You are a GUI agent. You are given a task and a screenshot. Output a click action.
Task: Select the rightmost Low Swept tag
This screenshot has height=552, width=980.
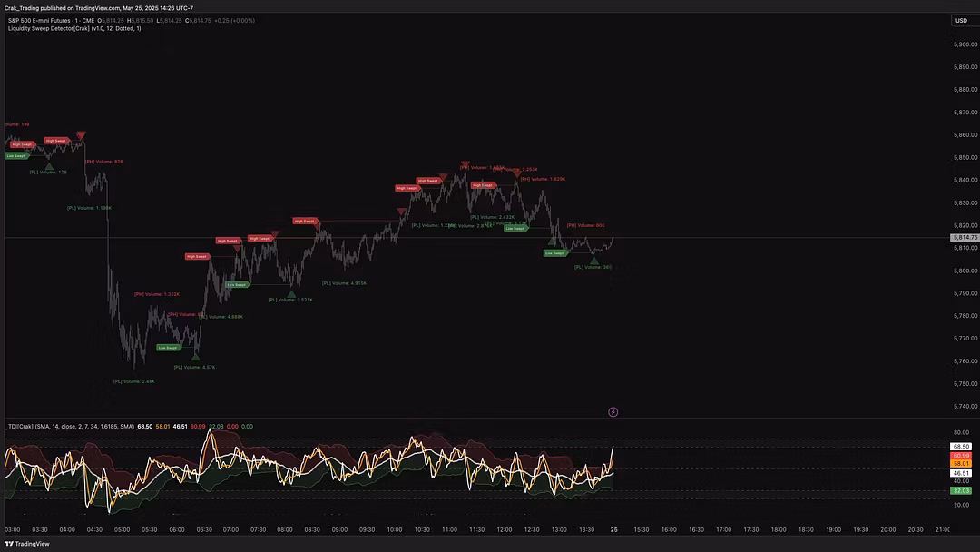tap(556, 253)
